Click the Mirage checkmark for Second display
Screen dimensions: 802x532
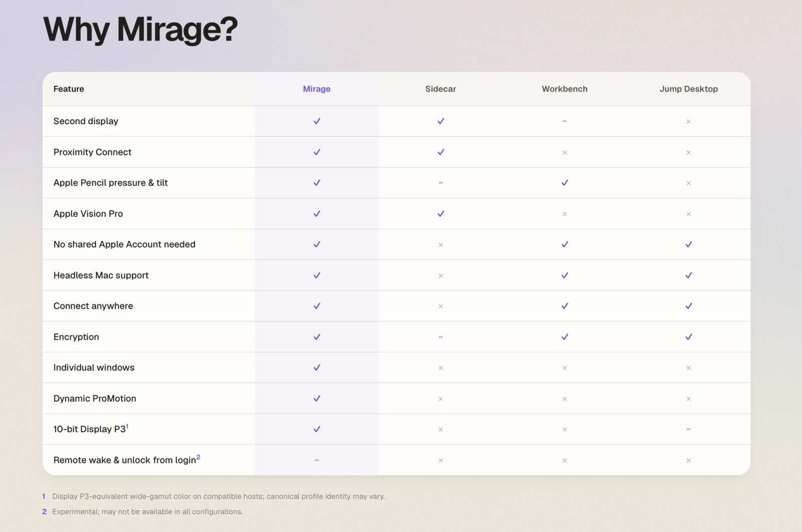click(317, 121)
